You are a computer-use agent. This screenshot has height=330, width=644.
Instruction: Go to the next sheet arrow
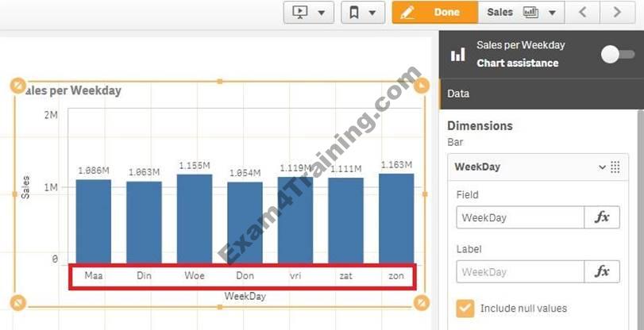tap(617, 12)
